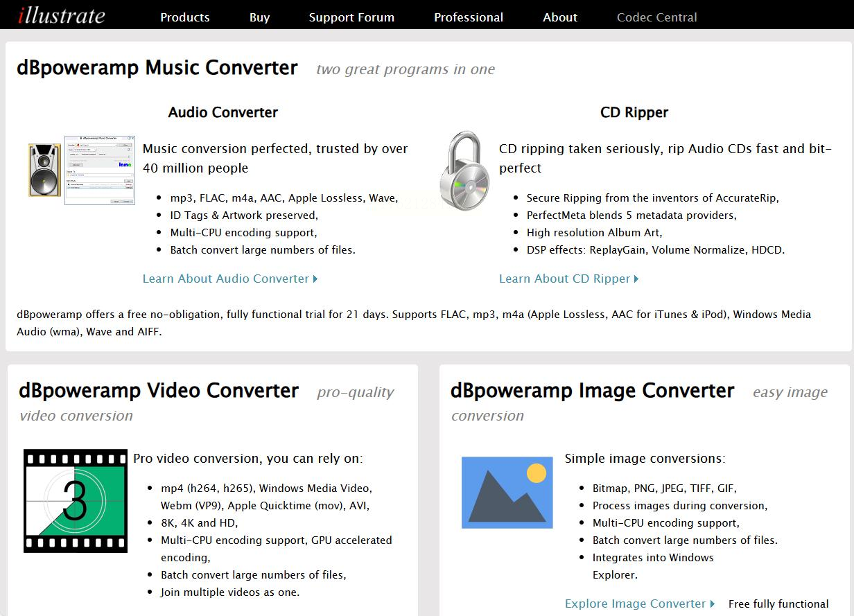
Task: Click the dBpoweramp Image Converter heading
Action: tap(592, 391)
